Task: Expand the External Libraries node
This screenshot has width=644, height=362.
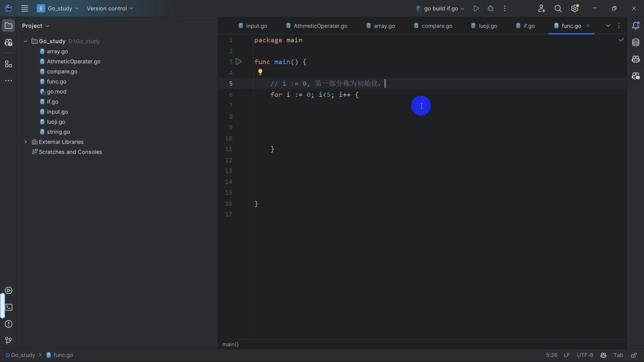Action: point(25,142)
